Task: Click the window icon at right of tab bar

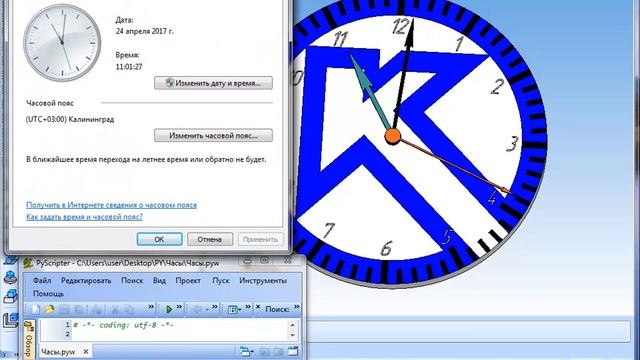Action: 293,351
